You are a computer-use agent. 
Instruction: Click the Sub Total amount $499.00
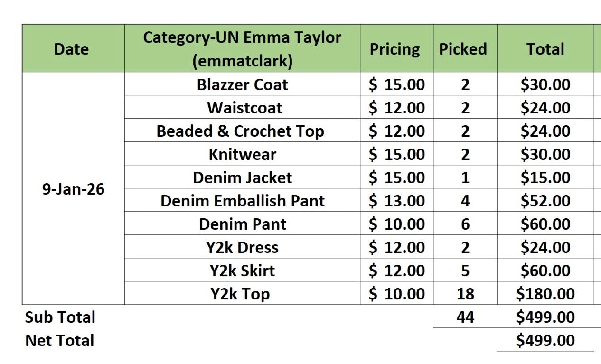545,317
